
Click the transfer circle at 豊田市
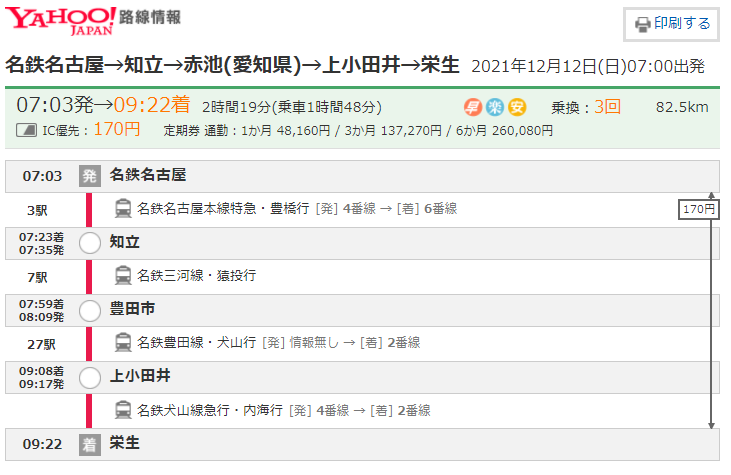(x=90, y=310)
